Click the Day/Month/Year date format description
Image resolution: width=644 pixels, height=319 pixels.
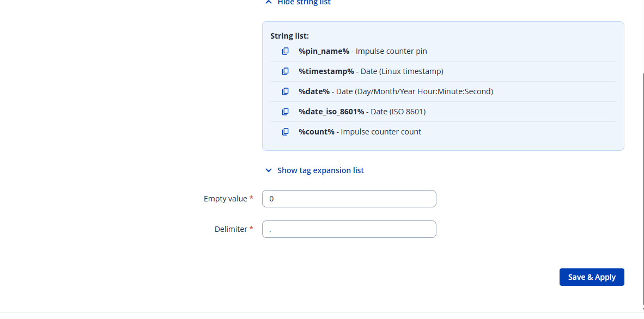tap(414, 91)
